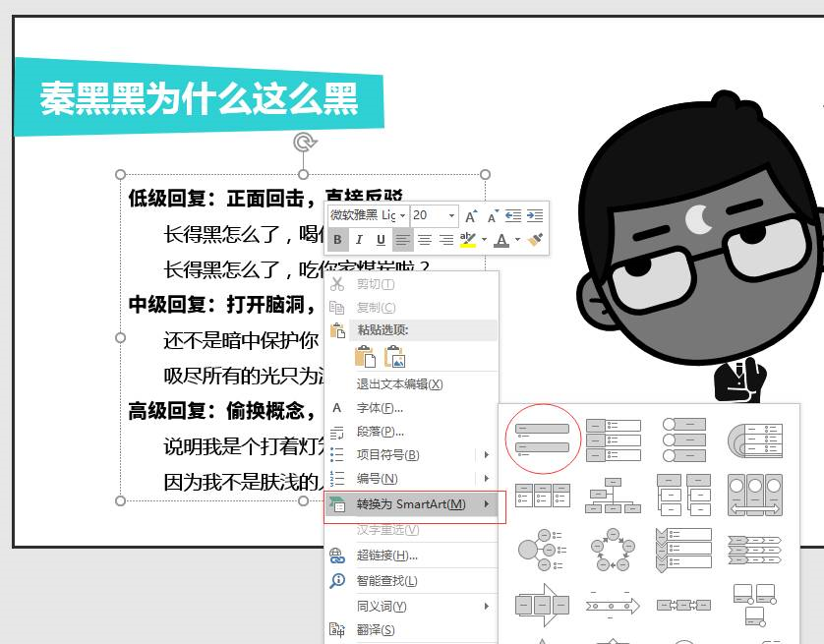Screen dimensions: 824x644
Task: Select the Format Painter icon
Action: pyautogui.click(x=536, y=239)
